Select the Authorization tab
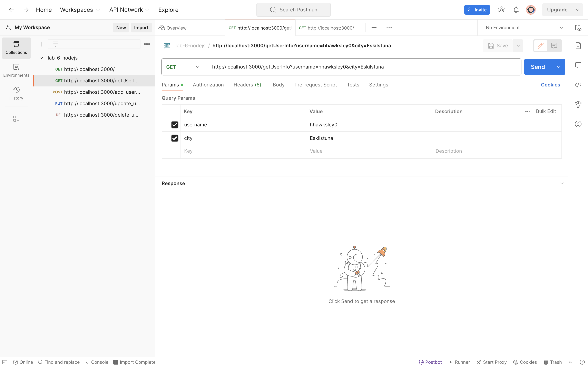 208,85
